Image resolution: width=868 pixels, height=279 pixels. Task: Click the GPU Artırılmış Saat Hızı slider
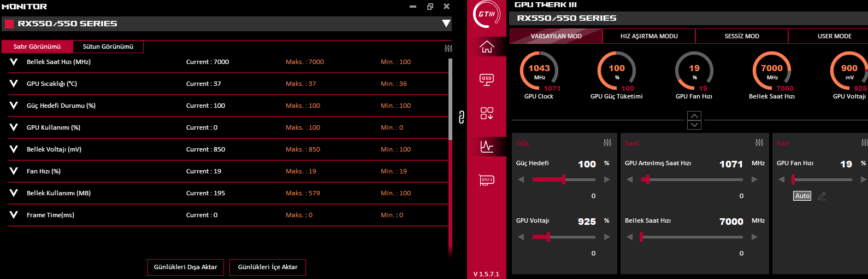point(692,179)
